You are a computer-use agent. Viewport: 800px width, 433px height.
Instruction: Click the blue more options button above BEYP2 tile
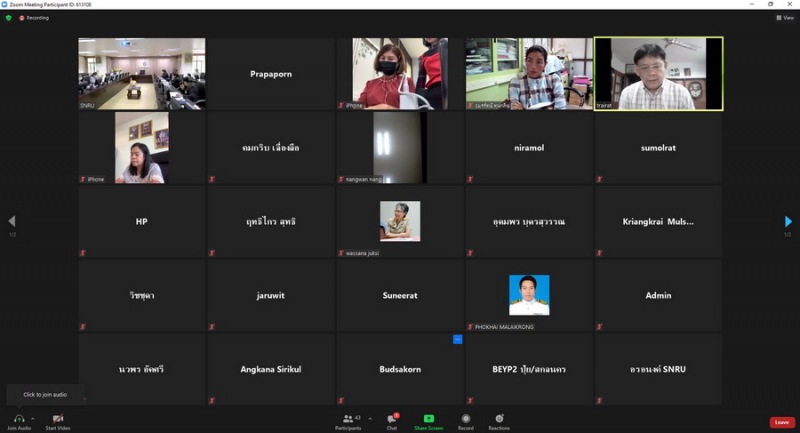[x=458, y=339]
